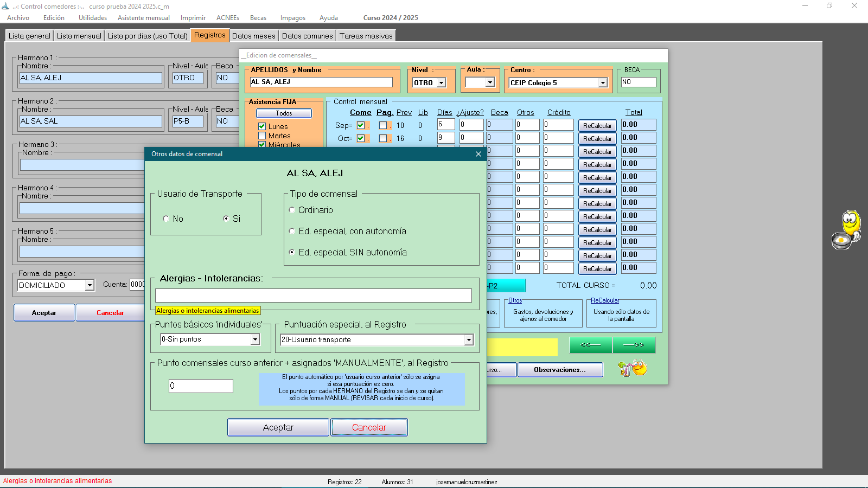
Task: Toggle the Lunes attendance checkbox
Action: (x=262, y=126)
